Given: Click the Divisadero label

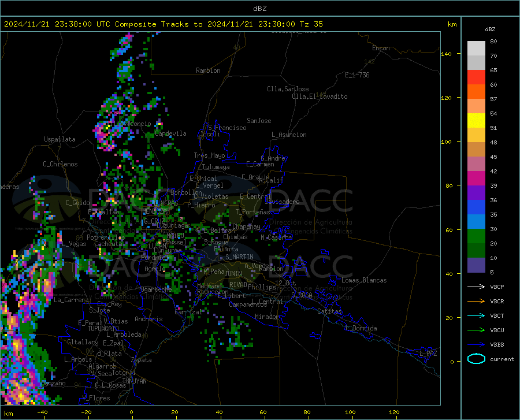Looking at the screenshot, I should click(x=282, y=202).
